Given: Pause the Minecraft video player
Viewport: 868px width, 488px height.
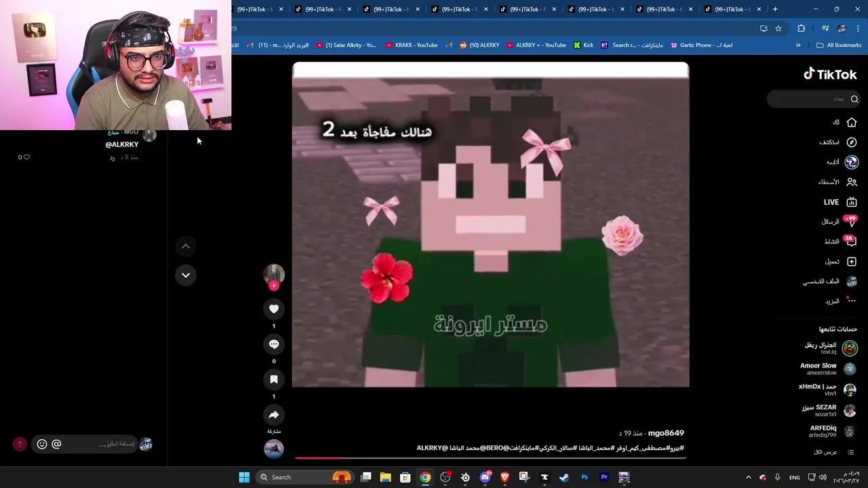Looking at the screenshot, I should click(490, 225).
